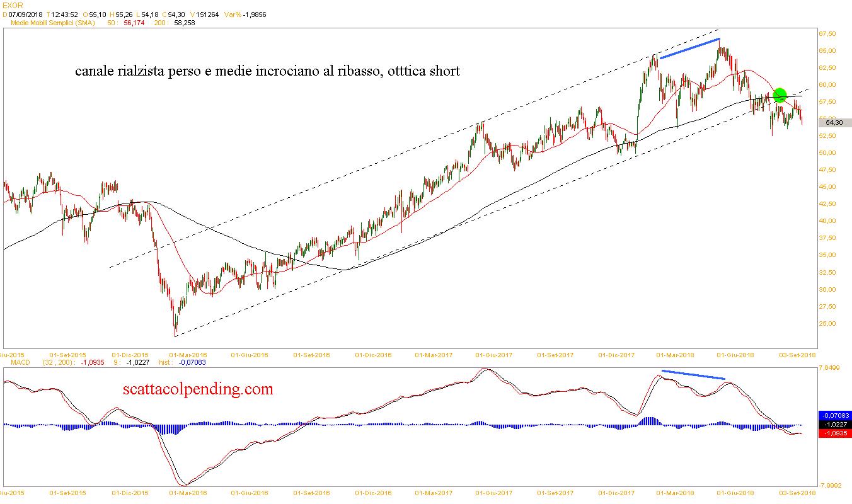Select the 40,00 price axis label
Image resolution: width=852 pixels, height=504 pixels.
[x=827, y=220]
